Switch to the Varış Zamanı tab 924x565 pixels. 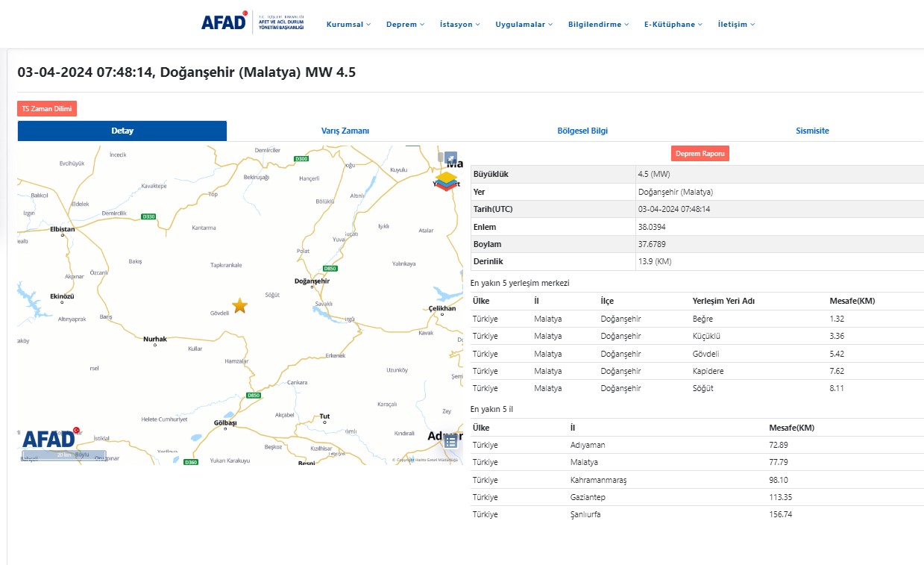[x=345, y=131]
